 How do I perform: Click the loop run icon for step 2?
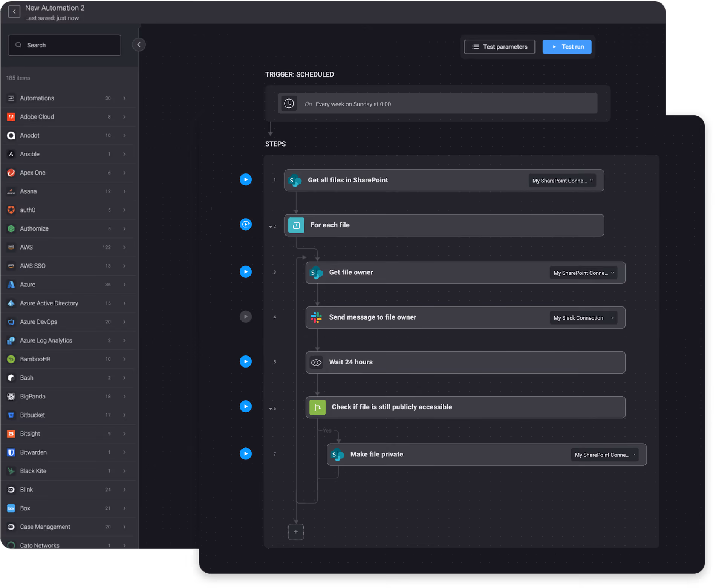(x=246, y=224)
